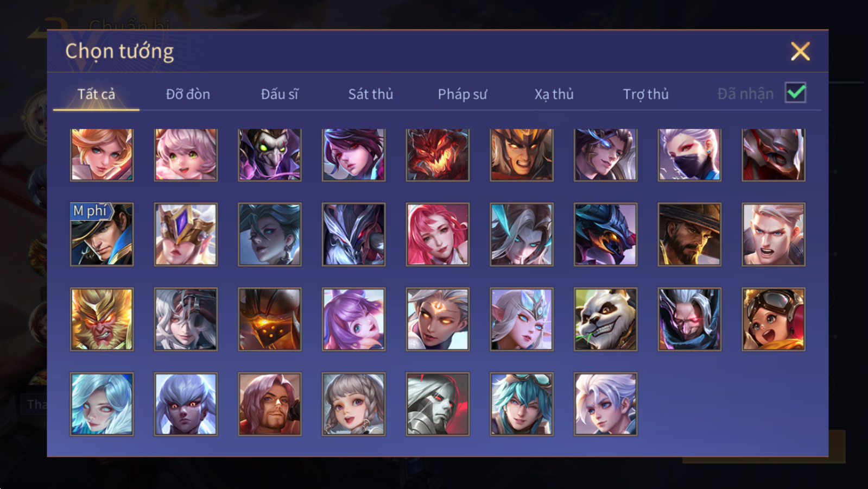Pick the masked white-haired ninja hero
Image resolution: width=868 pixels, height=489 pixels.
click(x=689, y=154)
